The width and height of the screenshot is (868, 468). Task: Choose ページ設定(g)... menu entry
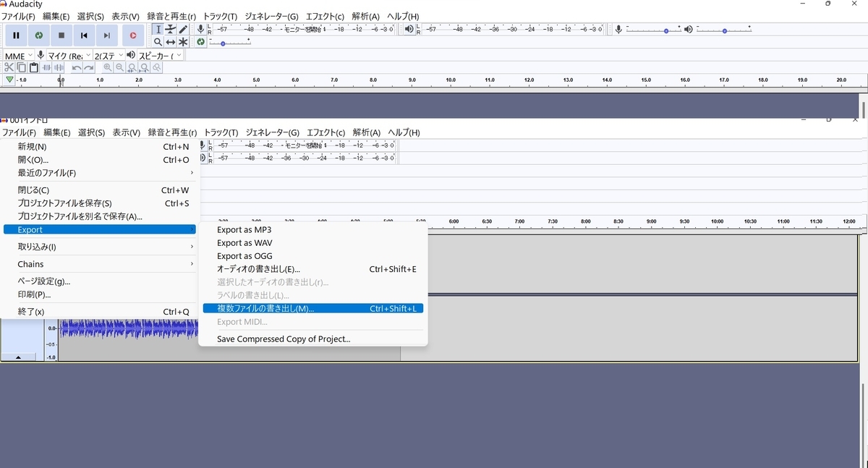click(100, 281)
